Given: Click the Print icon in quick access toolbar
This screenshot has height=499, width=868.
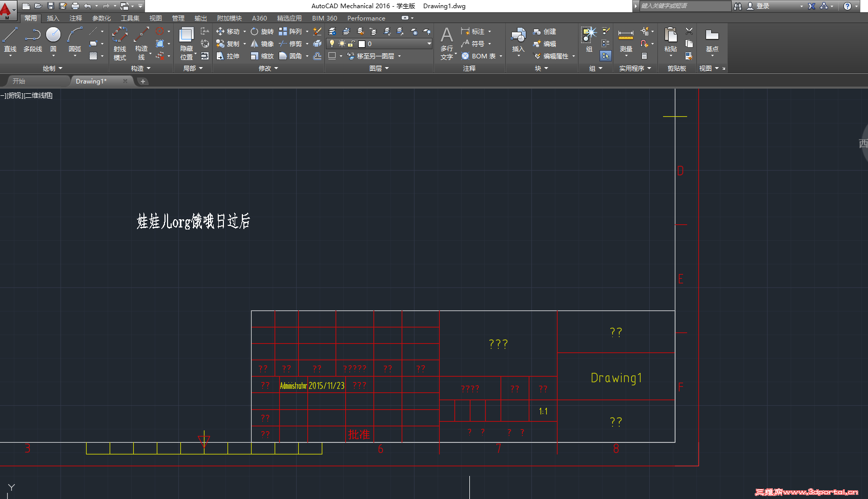Looking at the screenshot, I should coord(75,6).
